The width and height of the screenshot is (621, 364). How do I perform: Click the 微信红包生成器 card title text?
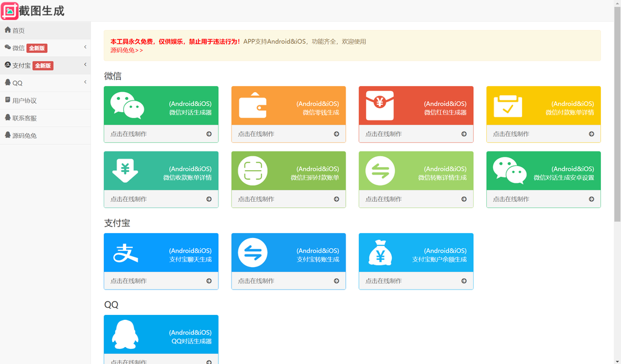click(445, 113)
